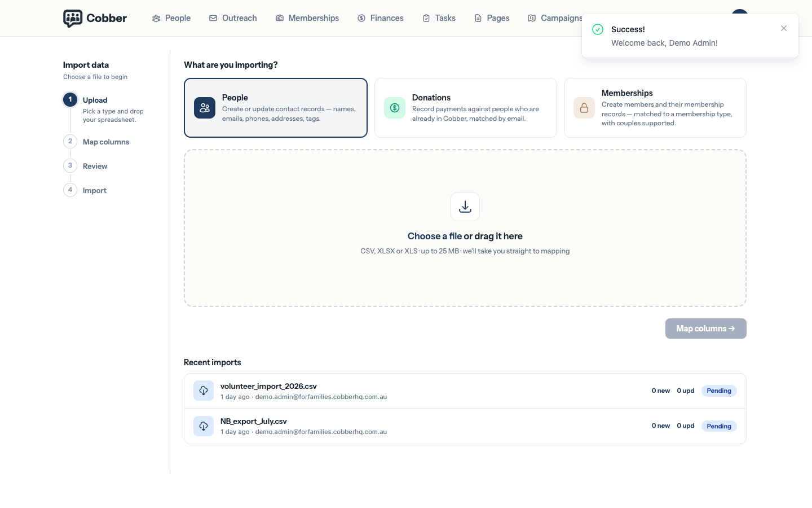Click 'Choose a file or drag it here'

point(465,236)
